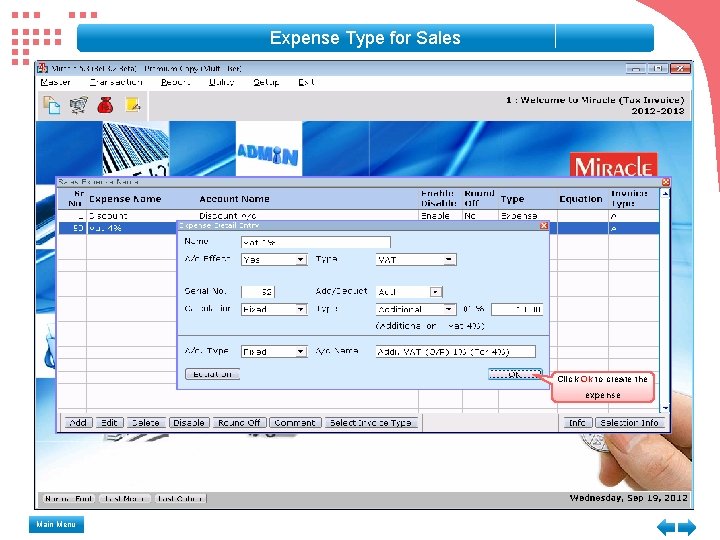Expand the VAT type dropdown
This screenshot has width=720, height=540.
click(x=449, y=260)
